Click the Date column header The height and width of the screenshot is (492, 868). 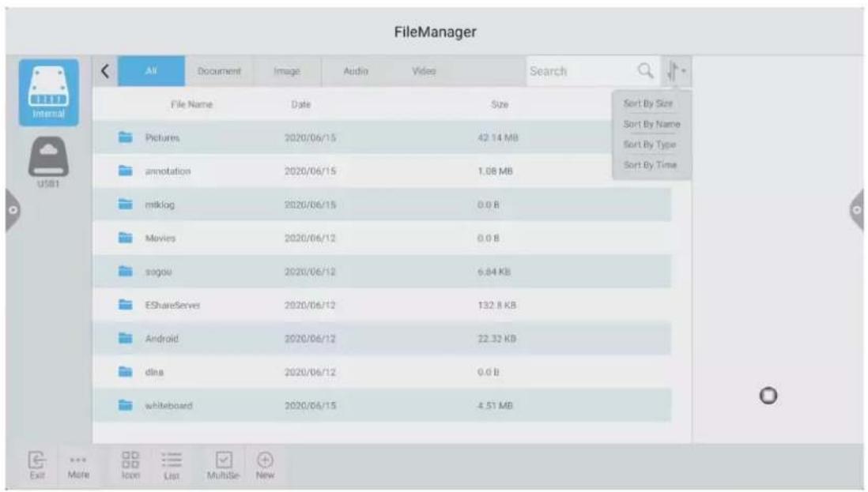[301, 104]
